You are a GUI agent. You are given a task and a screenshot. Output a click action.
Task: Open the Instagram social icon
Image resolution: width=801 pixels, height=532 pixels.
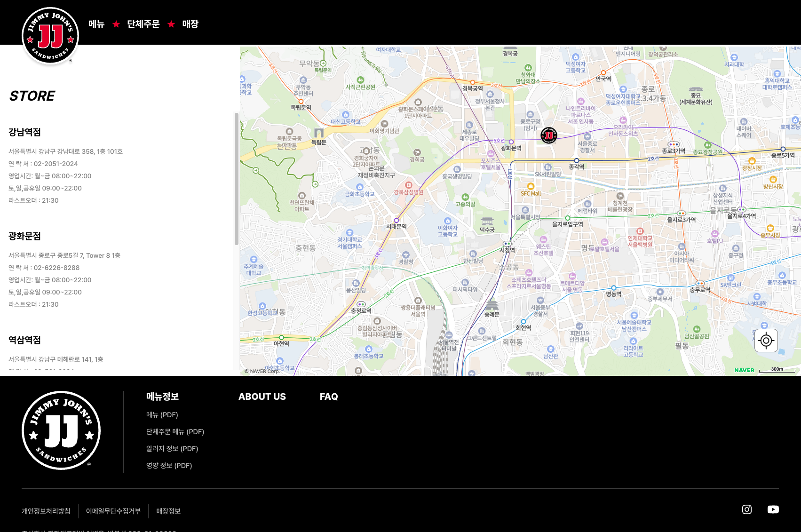coord(747,509)
